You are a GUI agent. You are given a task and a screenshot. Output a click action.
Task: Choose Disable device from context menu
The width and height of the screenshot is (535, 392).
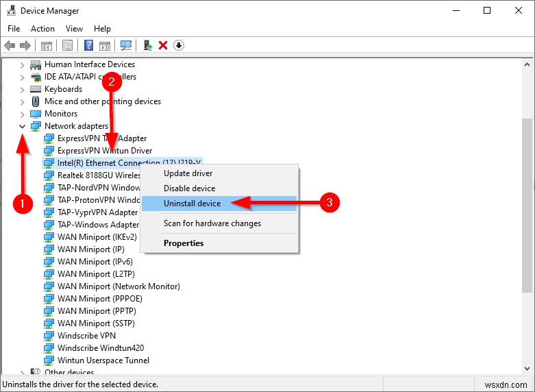(x=220, y=188)
